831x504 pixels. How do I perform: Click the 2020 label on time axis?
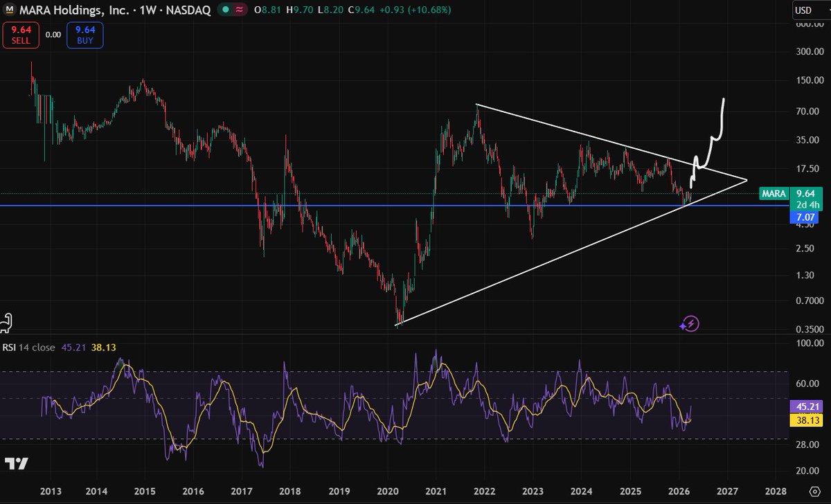pyautogui.click(x=387, y=492)
